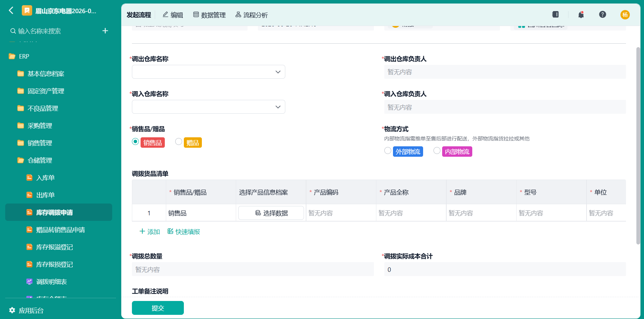Switch to the 流程分析 tab
This screenshot has height=319, width=644.
[x=252, y=15]
